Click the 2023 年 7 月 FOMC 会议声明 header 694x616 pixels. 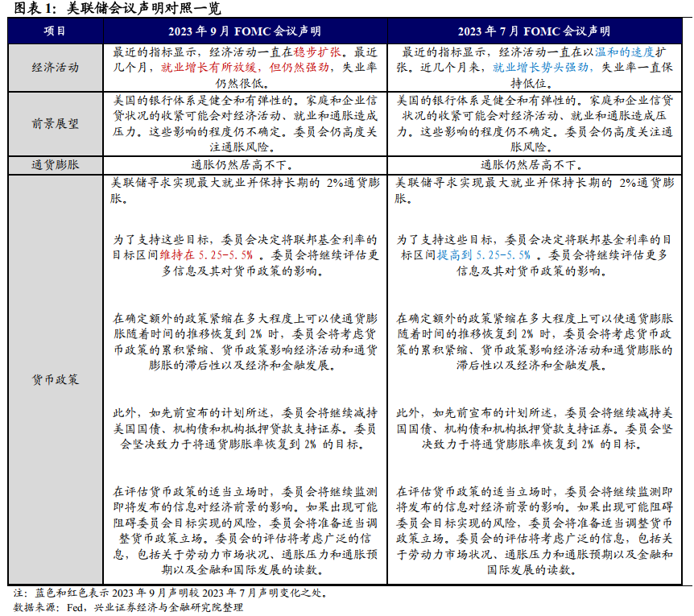534,31
